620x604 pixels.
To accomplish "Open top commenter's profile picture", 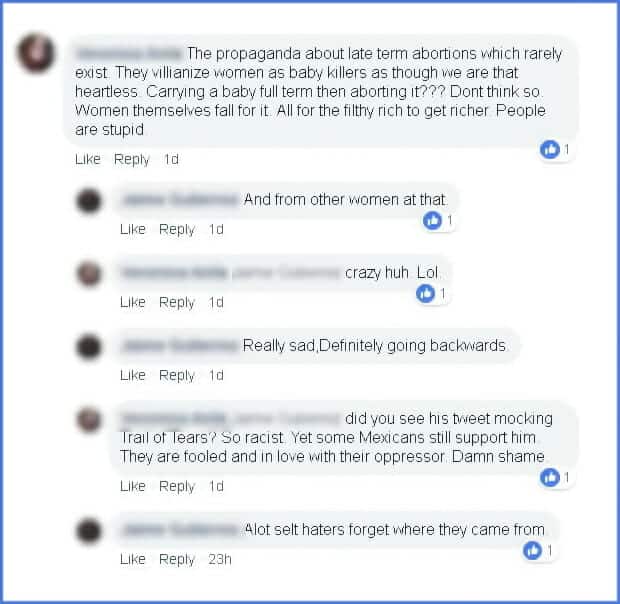I will coord(36,53).
